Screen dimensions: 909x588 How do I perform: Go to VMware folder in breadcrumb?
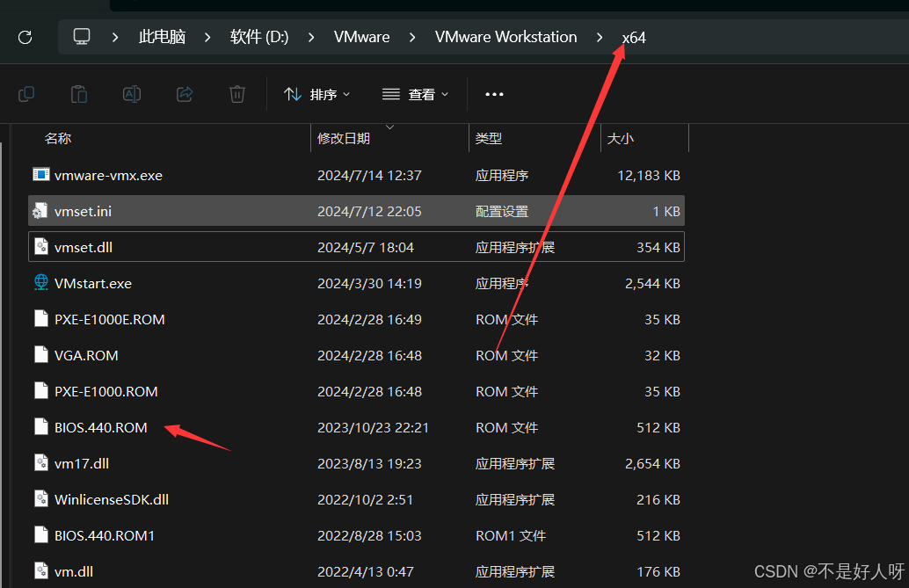[361, 37]
